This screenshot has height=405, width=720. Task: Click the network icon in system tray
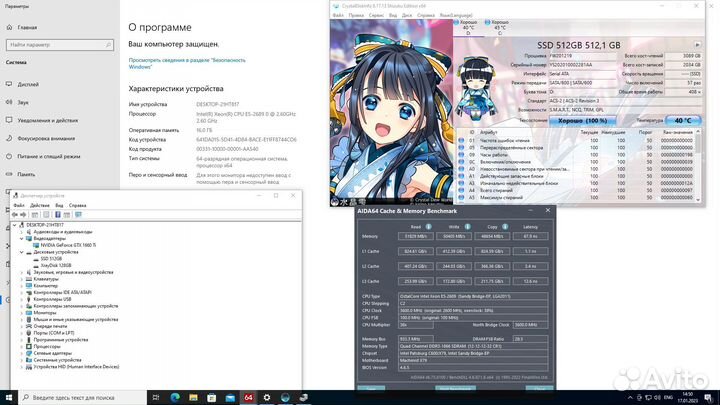(x=648, y=398)
